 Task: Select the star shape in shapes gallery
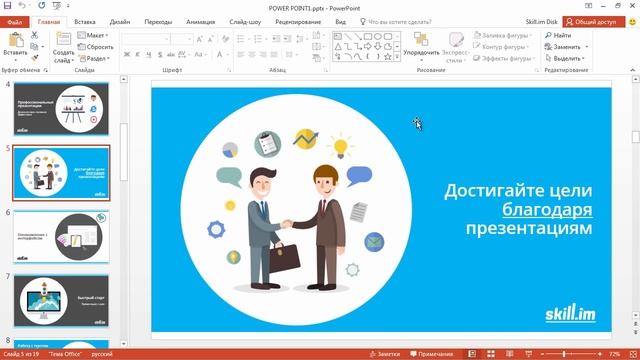pyautogui.click(x=388, y=57)
